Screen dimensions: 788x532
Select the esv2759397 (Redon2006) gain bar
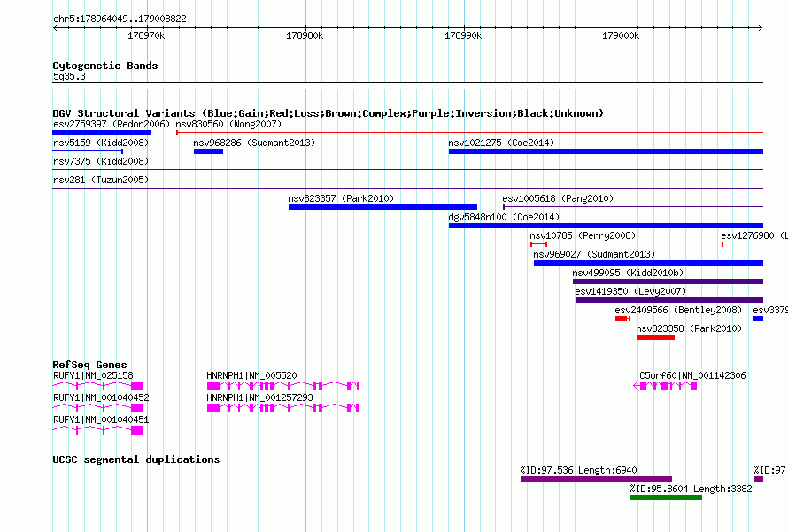click(x=102, y=133)
